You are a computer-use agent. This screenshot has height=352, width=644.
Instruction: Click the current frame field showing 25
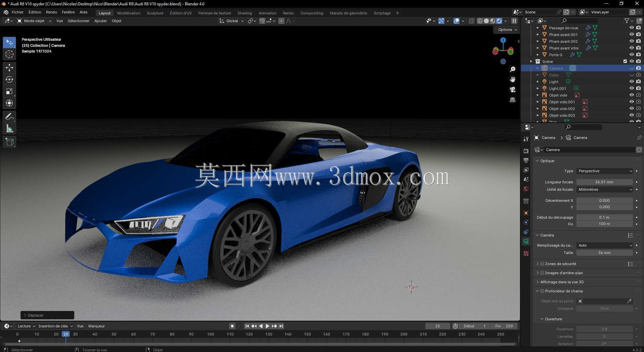click(x=438, y=326)
